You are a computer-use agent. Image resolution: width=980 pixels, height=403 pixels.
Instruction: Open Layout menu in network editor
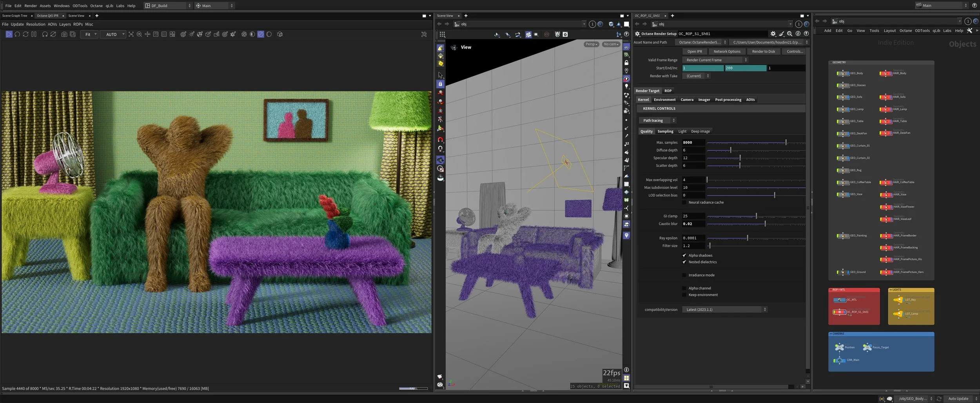(x=889, y=31)
